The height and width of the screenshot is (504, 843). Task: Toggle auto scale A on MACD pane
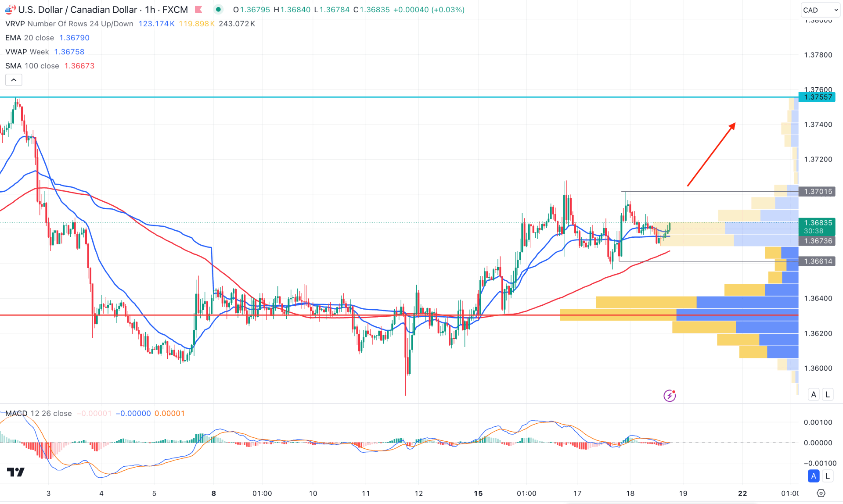814,476
